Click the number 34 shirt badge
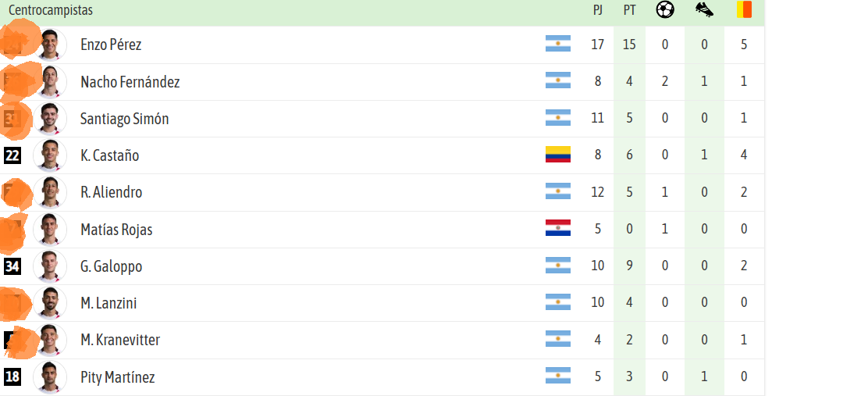The height and width of the screenshot is (396, 868). click(12, 266)
